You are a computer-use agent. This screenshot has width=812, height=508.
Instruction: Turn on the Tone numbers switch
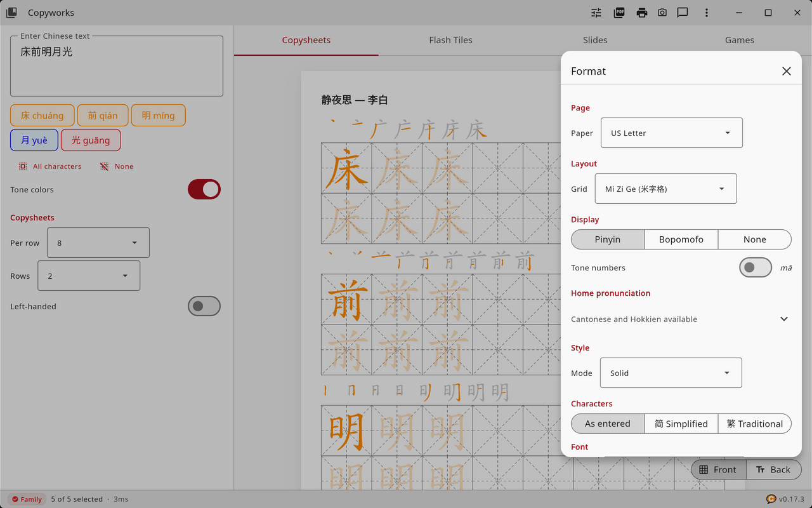tap(756, 267)
